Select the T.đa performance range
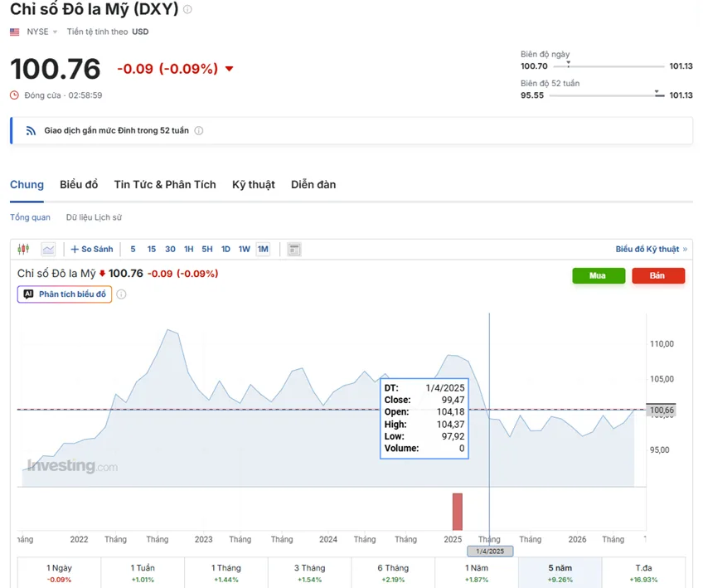 click(x=643, y=573)
